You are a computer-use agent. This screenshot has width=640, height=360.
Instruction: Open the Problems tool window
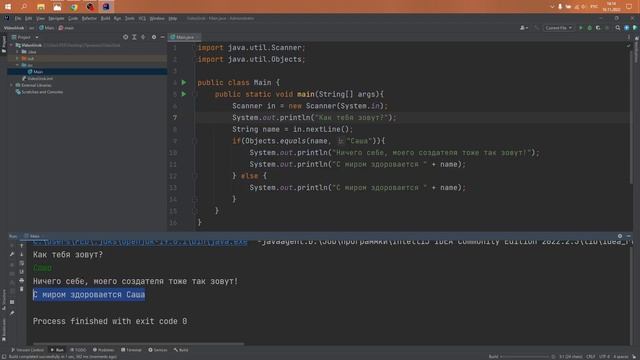[104, 350]
